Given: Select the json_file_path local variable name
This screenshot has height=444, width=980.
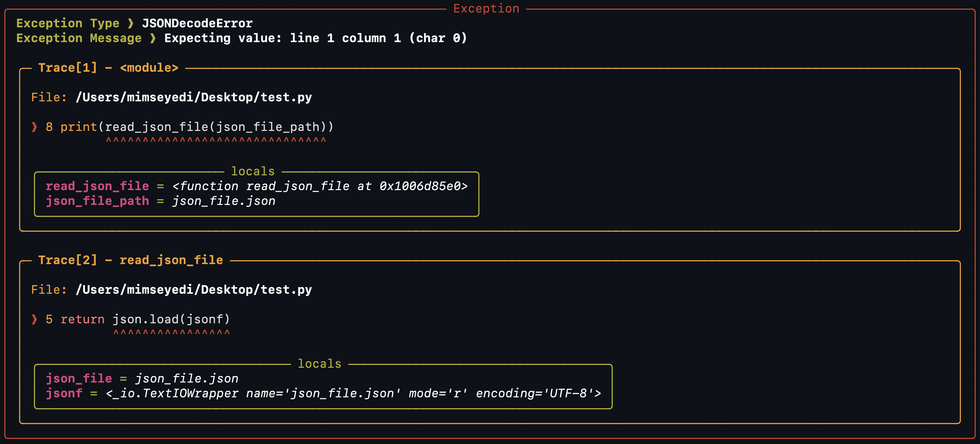Looking at the screenshot, I should pos(97,201).
